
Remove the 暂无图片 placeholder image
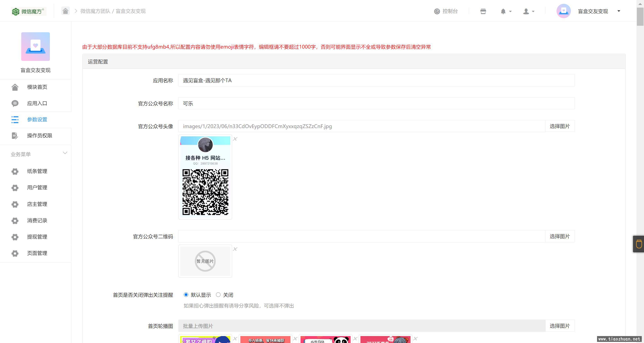[235, 249]
